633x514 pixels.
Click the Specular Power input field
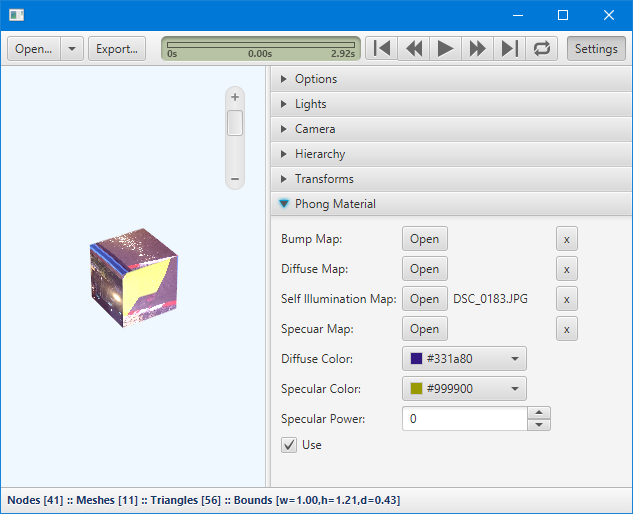(x=465, y=419)
